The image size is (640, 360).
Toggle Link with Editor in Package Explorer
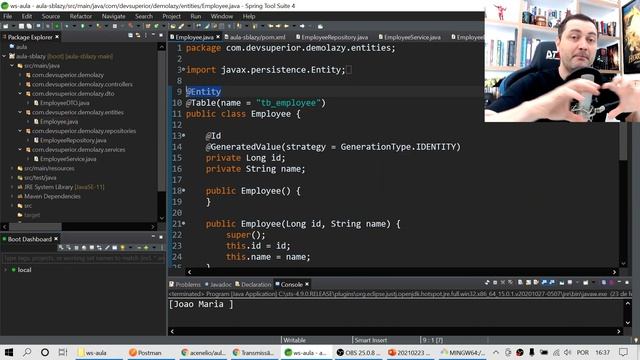tap(138, 36)
